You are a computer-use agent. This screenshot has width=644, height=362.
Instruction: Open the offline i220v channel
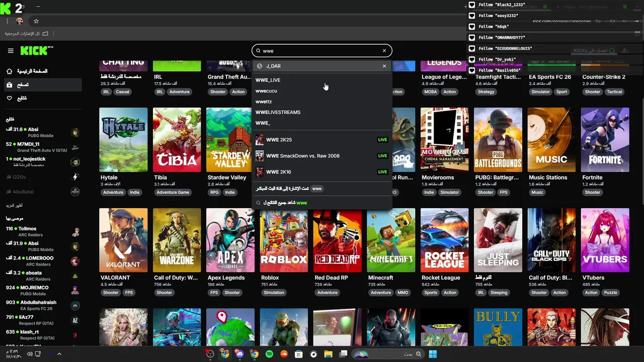pos(43,177)
